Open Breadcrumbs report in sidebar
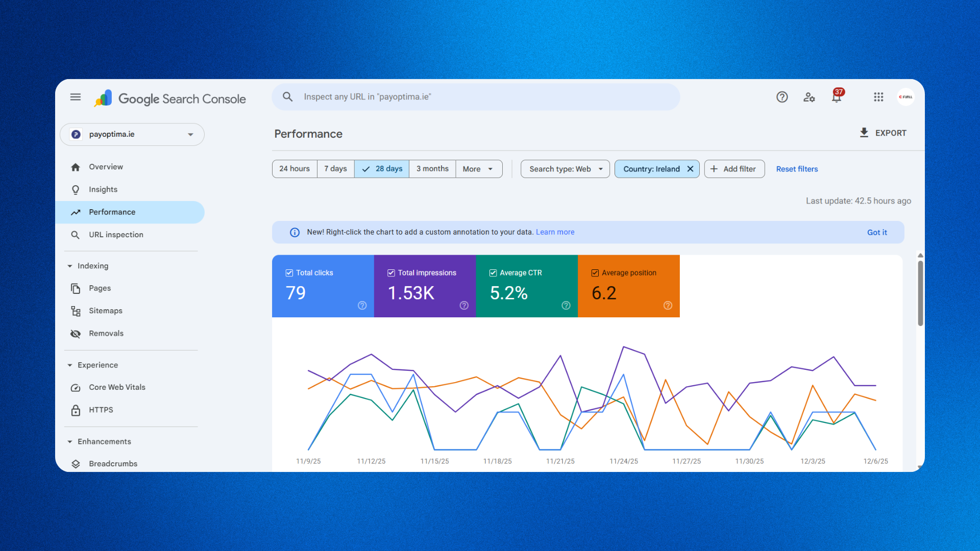 coord(130,464)
